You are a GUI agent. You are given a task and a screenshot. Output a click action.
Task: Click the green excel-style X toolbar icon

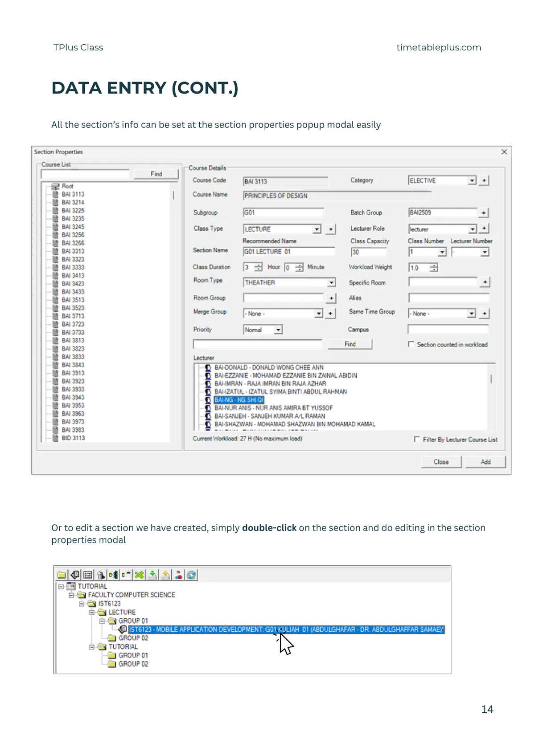pos(140,575)
